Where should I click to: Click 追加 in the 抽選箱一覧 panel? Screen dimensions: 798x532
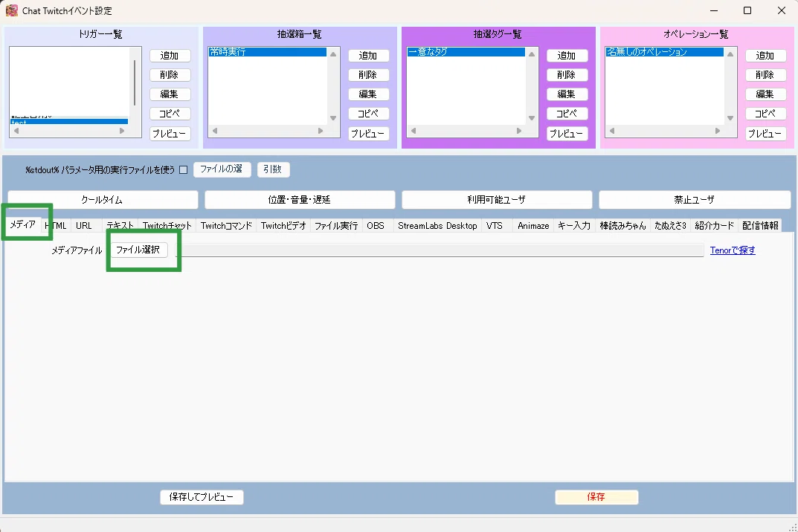[x=368, y=56]
